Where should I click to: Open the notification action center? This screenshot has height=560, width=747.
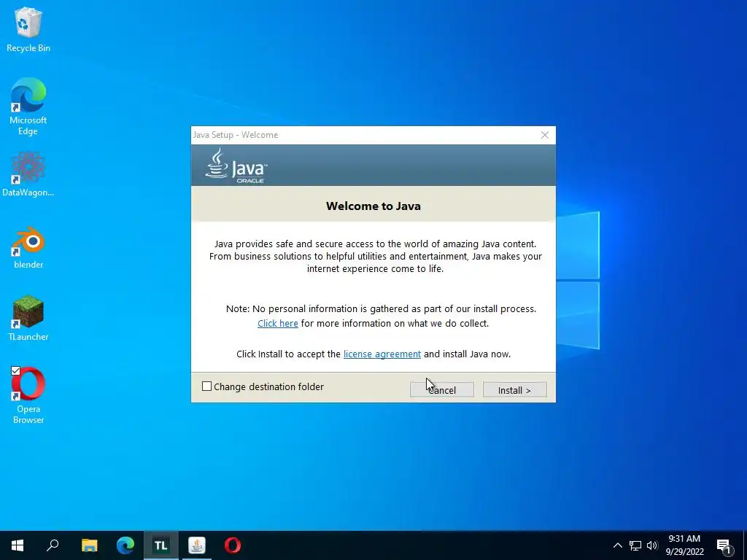(724, 545)
